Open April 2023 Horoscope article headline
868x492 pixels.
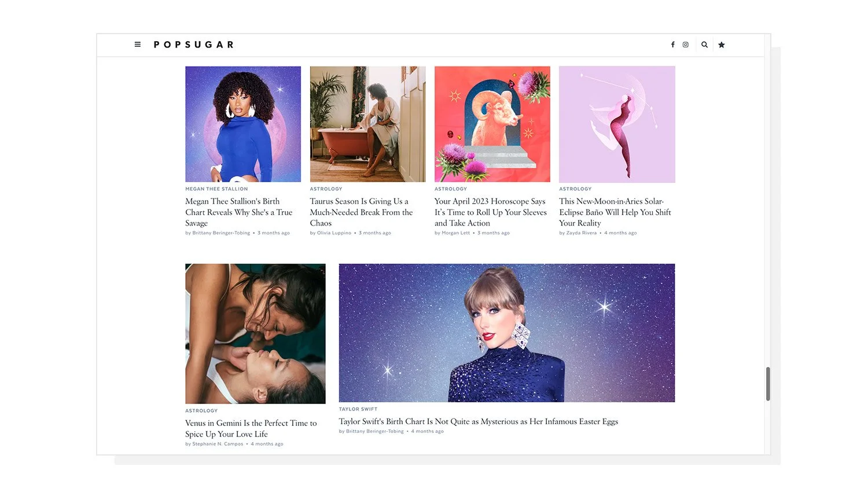pyautogui.click(x=491, y=212)
